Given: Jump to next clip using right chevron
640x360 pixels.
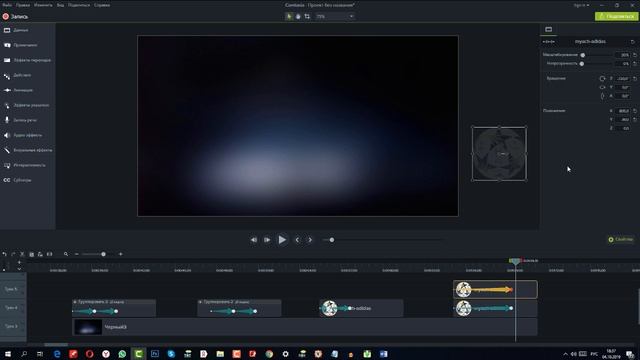Looking at the screenshot, I should (310, 240).
